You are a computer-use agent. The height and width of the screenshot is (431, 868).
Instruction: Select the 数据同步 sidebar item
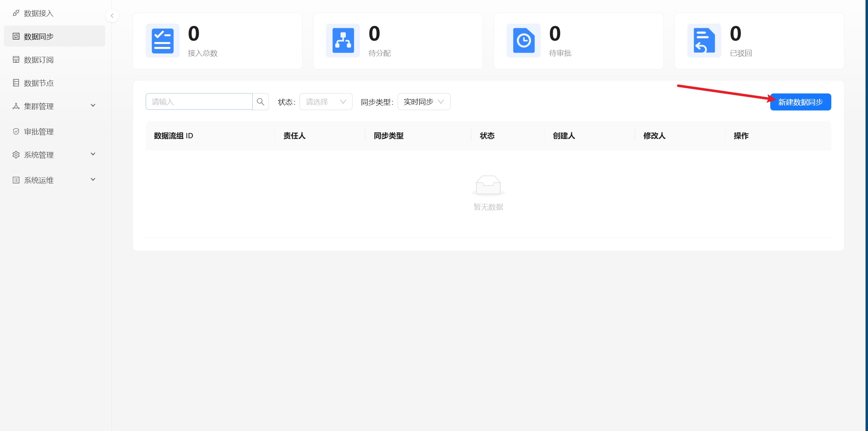click(39, 37)
